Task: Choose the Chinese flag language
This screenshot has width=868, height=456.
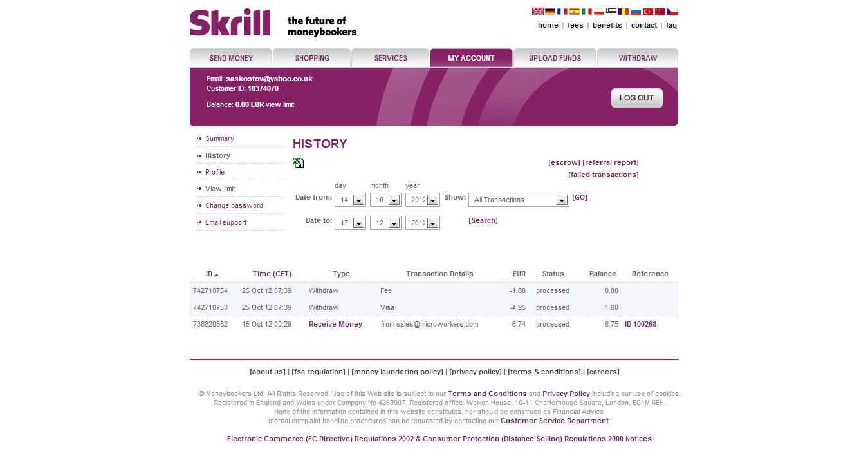Action: [660, 12]
